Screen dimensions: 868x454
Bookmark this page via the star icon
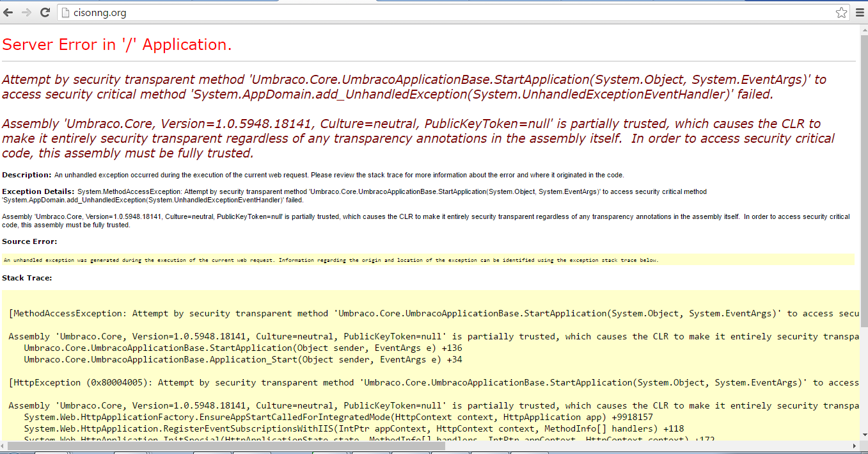[x=842, y=12]
